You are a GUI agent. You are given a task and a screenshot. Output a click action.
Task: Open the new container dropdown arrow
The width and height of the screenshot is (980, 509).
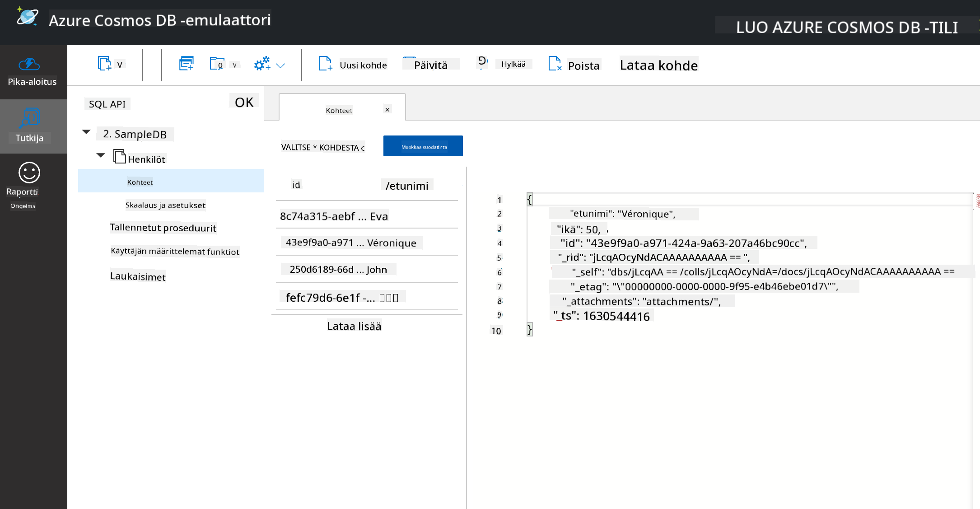click(120, 65)
